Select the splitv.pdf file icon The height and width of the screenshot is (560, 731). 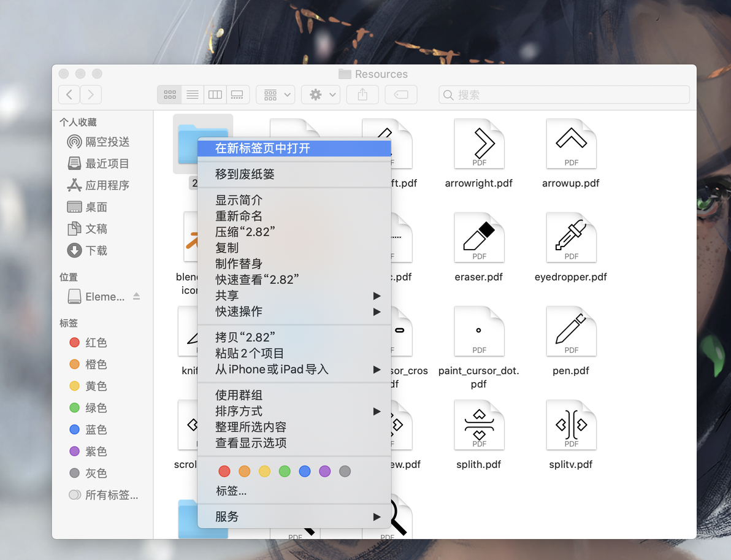571,425
